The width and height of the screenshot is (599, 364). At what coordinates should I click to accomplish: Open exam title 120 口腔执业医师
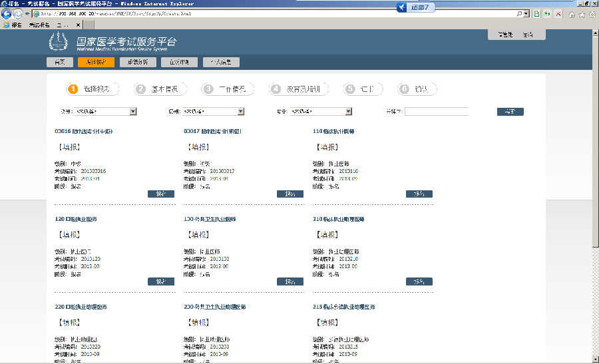(x=76, y=219)
